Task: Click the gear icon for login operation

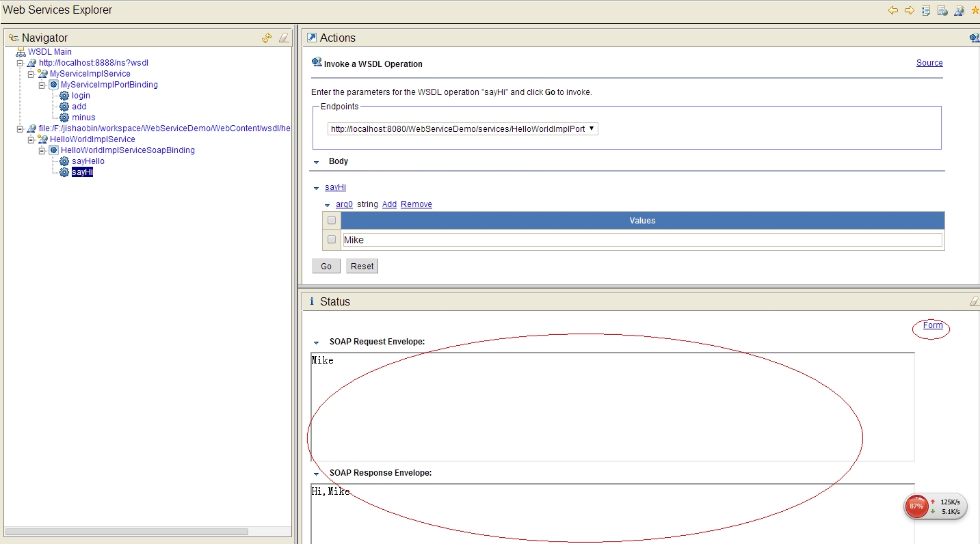Action: pos(64,96)
